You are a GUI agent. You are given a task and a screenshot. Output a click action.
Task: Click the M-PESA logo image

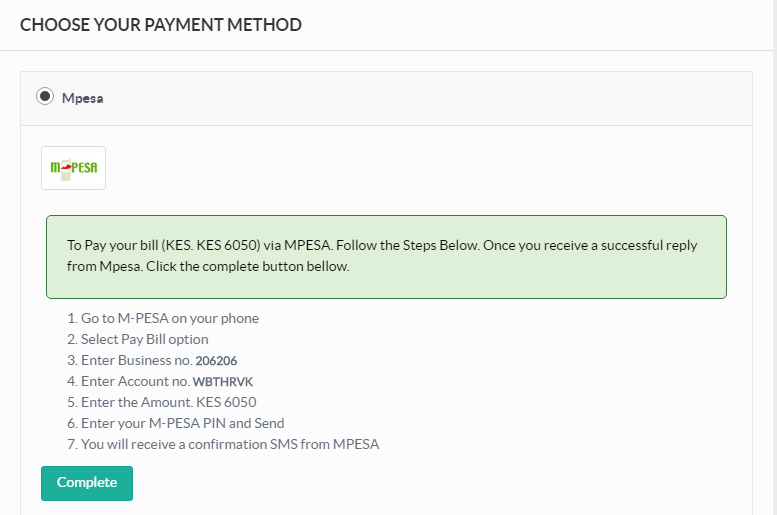[73, 168]
